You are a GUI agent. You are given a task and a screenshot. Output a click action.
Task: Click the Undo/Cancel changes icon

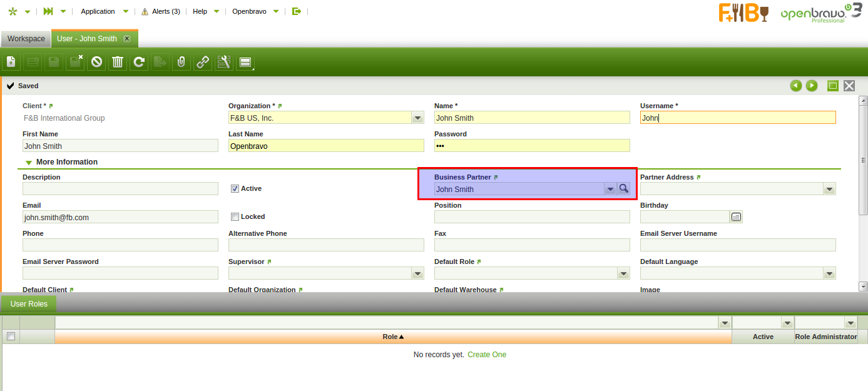[x=96, y=62]
